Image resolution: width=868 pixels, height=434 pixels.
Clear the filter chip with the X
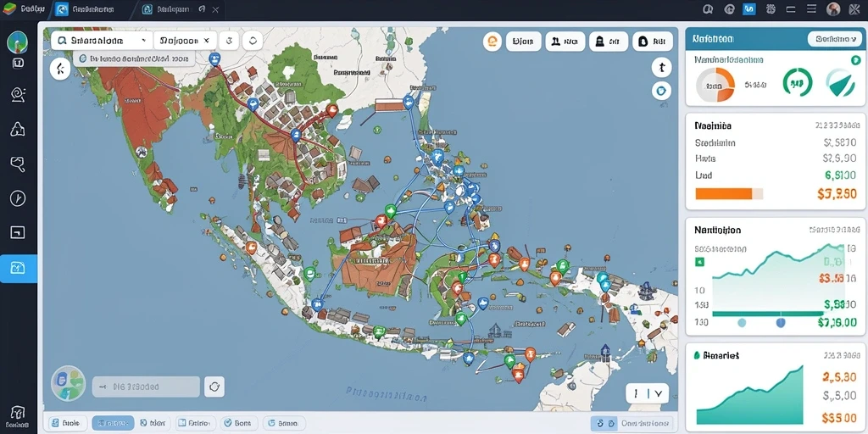point(207,41)
